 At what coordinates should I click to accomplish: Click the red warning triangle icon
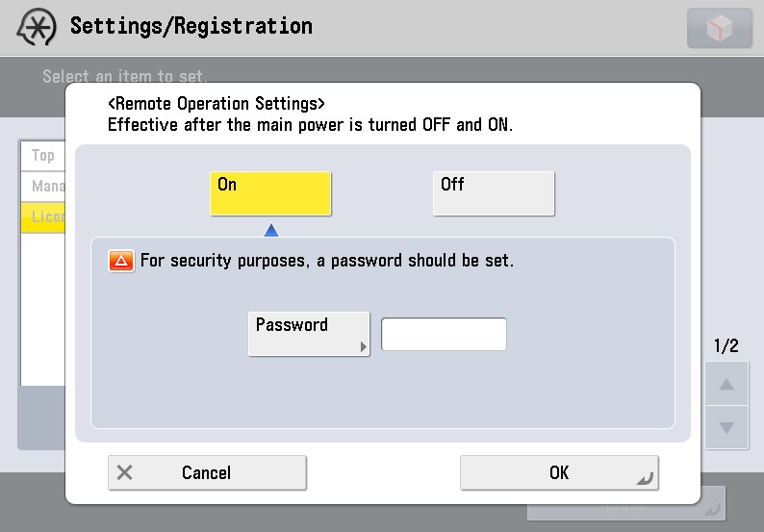click(121, 261)
